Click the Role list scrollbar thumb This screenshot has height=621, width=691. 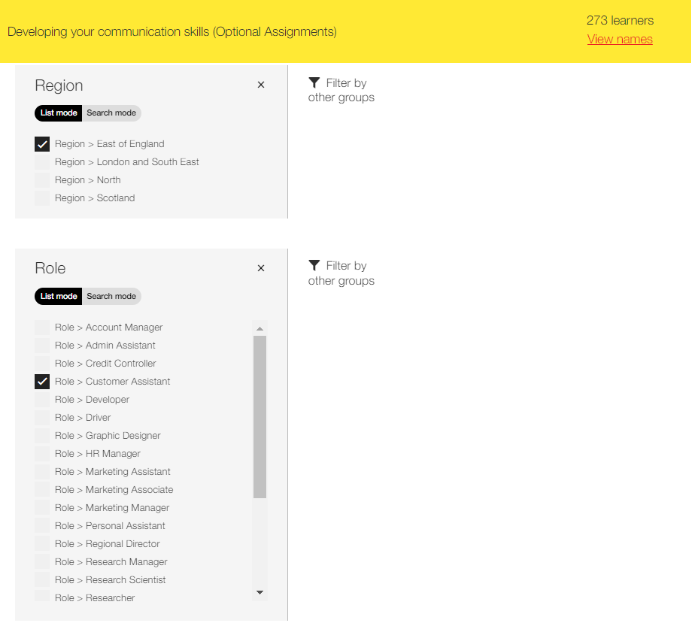click(260, 417)
